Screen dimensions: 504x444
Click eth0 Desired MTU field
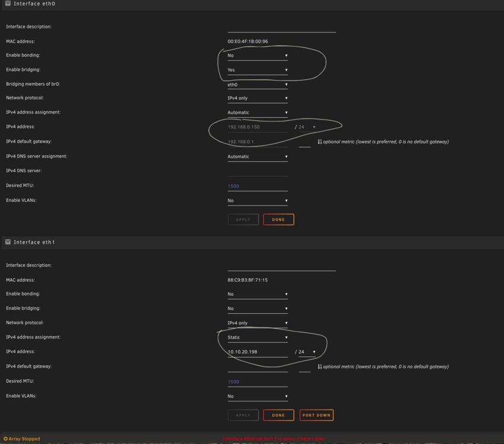(x=258, y=186)
